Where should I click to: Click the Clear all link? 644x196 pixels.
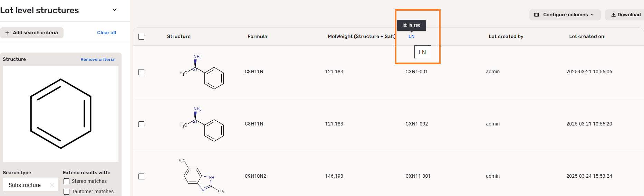pos(106,33)
